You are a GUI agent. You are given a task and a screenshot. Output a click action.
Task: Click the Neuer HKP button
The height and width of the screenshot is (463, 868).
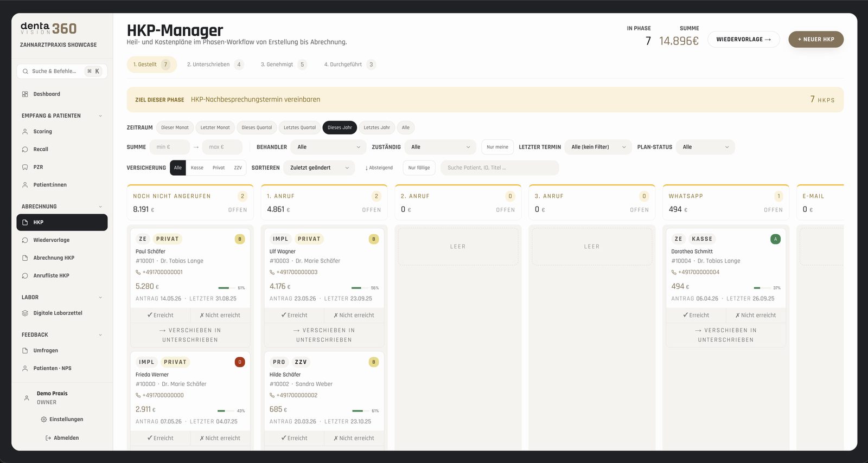816,40
